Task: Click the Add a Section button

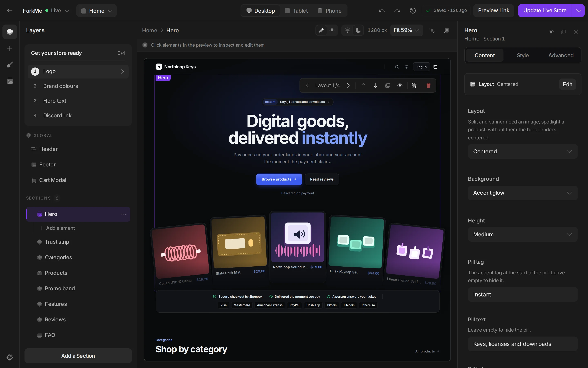Action: click(x=78, y=356)
